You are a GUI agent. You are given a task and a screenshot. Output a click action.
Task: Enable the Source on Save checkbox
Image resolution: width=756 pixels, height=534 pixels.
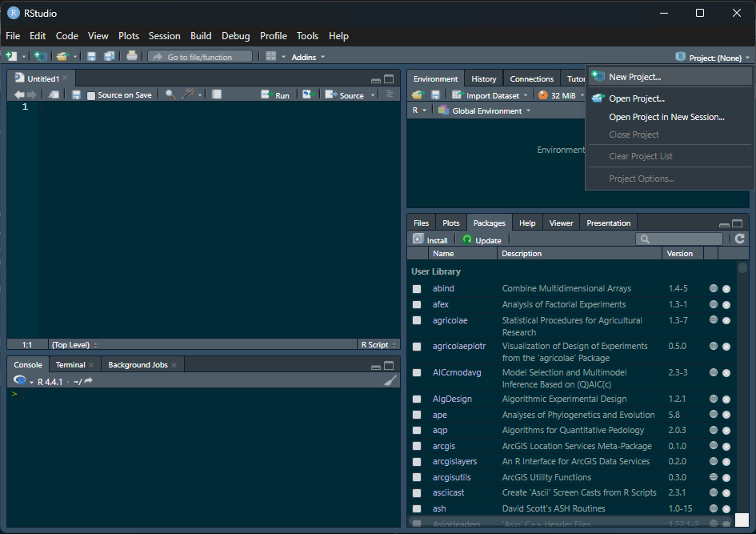[x=91, y=95]
